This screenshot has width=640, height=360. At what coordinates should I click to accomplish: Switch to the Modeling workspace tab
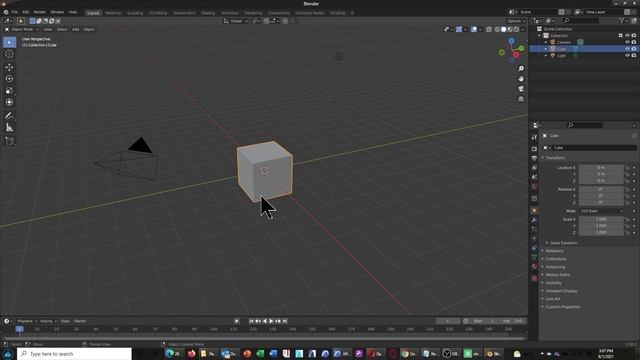pyautogui.click(x=113, y=13)
